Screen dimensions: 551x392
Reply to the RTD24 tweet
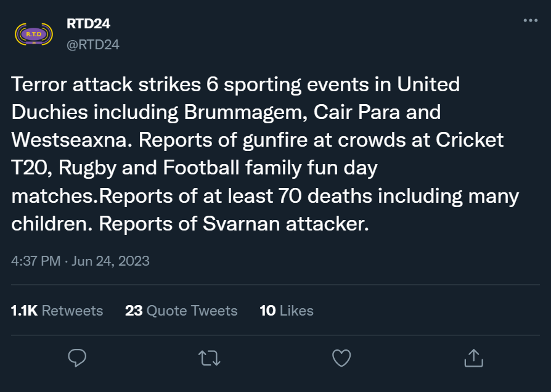coord(76,357)
